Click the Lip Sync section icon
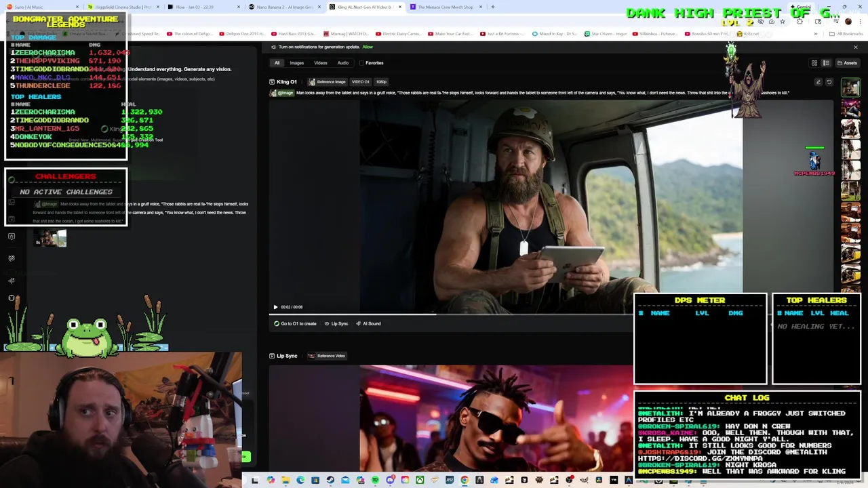This screenshot has width=868, height=488. coord(272,356)
